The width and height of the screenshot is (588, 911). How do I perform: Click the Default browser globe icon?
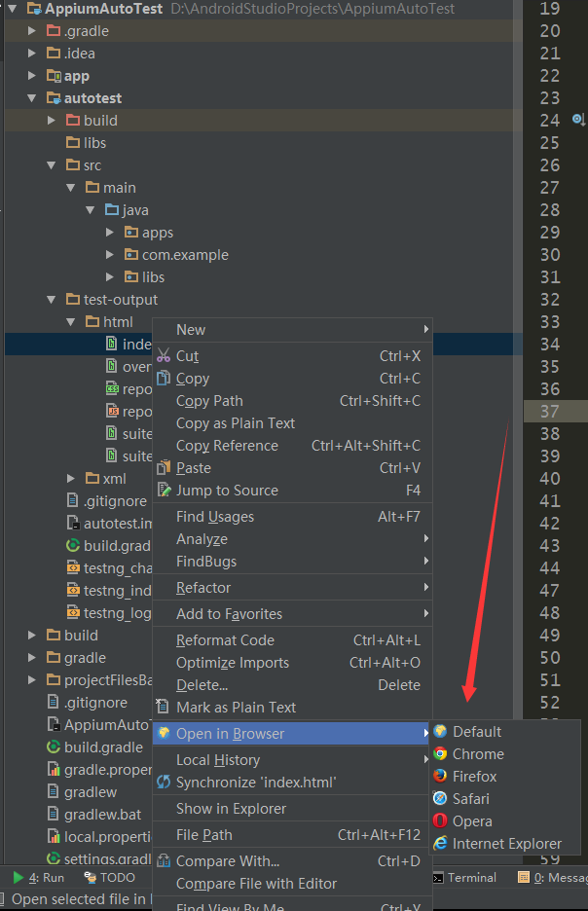(x=441, y=732)
